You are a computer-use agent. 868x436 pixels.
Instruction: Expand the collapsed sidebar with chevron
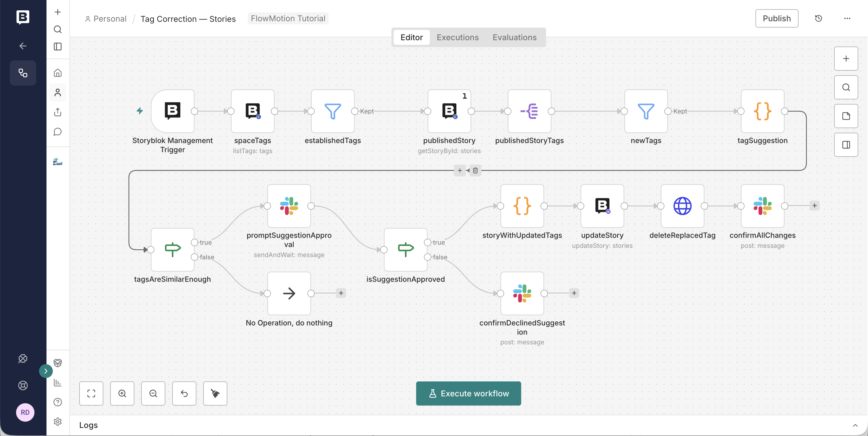tap(46, 371)
